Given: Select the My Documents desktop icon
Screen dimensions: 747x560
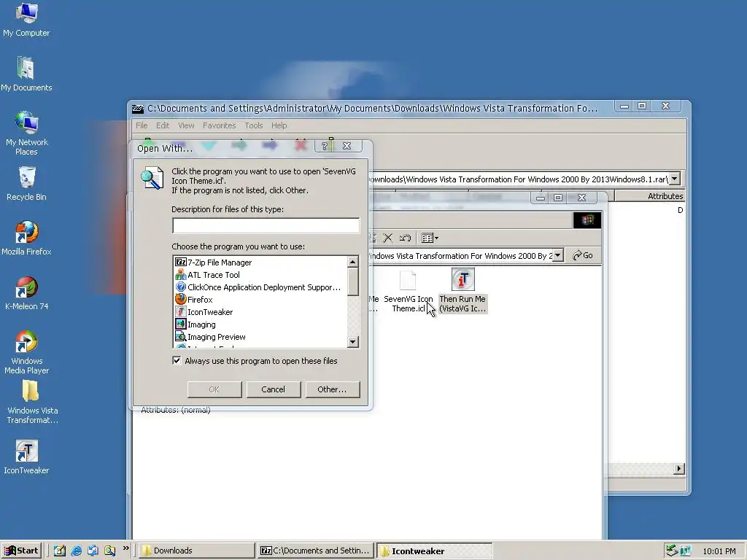Looking at the screenshot, I should pyautogui.click(x=26, y=74).
